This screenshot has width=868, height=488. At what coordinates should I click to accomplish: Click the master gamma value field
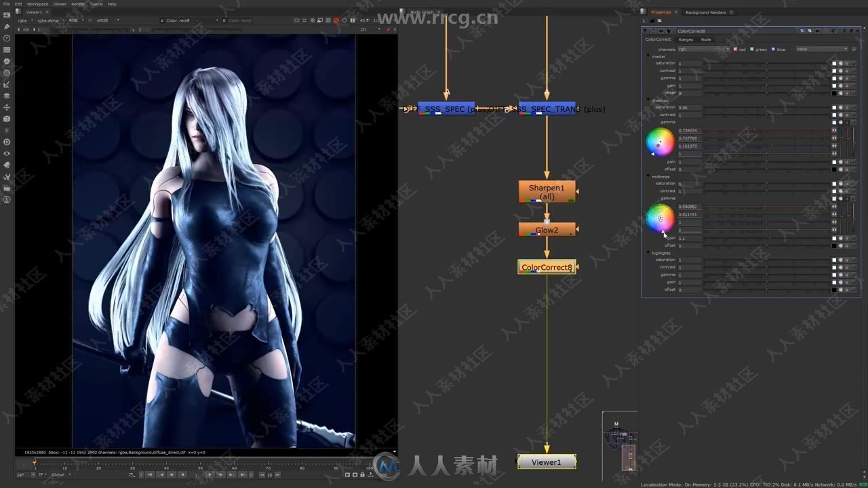[x=690, y=78]
